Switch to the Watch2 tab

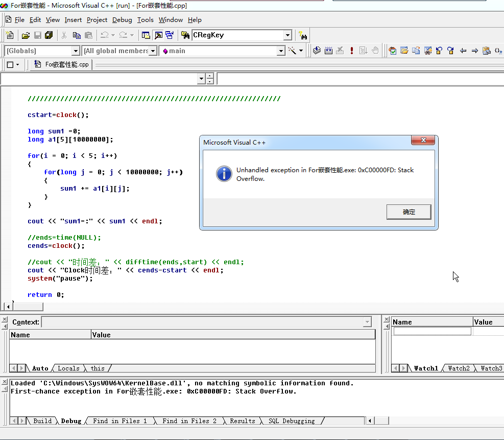[458, 368]
